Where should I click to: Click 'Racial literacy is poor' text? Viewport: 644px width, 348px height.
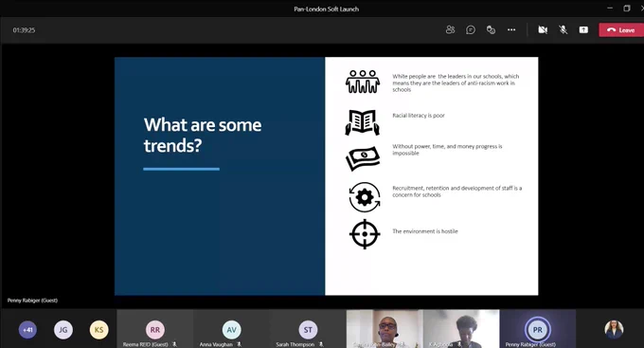point(419,116)
